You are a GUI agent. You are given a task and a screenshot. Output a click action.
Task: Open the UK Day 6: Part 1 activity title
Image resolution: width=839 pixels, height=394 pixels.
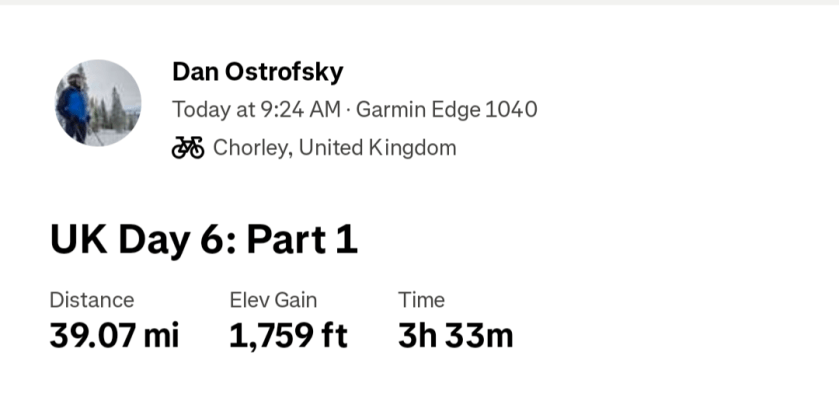[203, 240]
